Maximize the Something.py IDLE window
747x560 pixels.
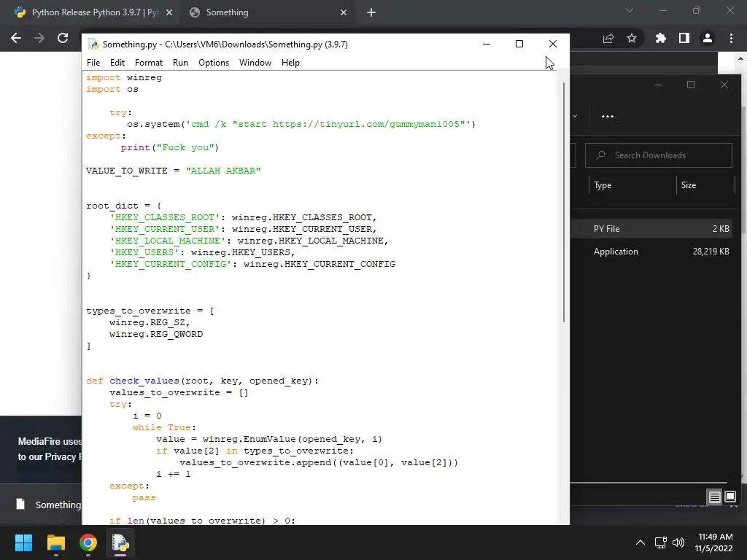519,44
